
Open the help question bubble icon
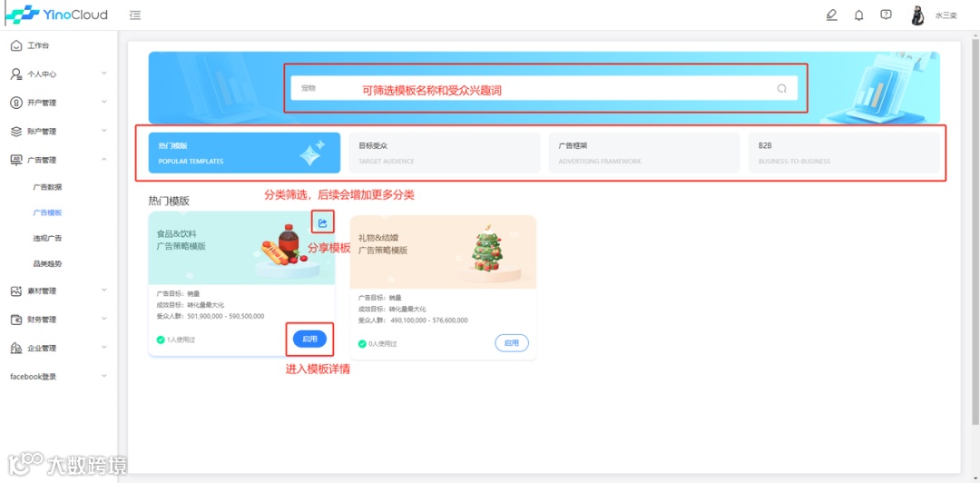coord(886,15)
